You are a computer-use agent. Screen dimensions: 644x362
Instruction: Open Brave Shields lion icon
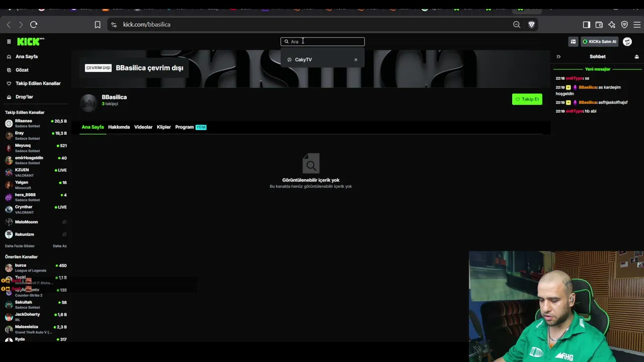point(531,25)
